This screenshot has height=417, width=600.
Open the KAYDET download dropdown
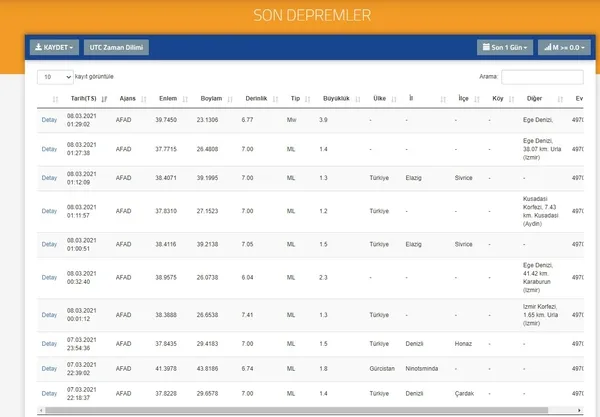54,47
